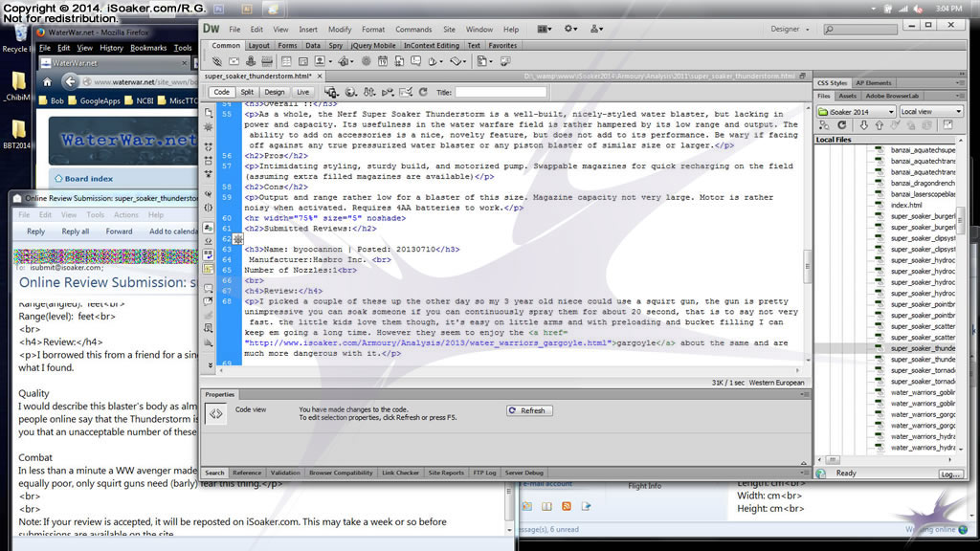Click the Put Files up-arrow icon

click(880, 125)
